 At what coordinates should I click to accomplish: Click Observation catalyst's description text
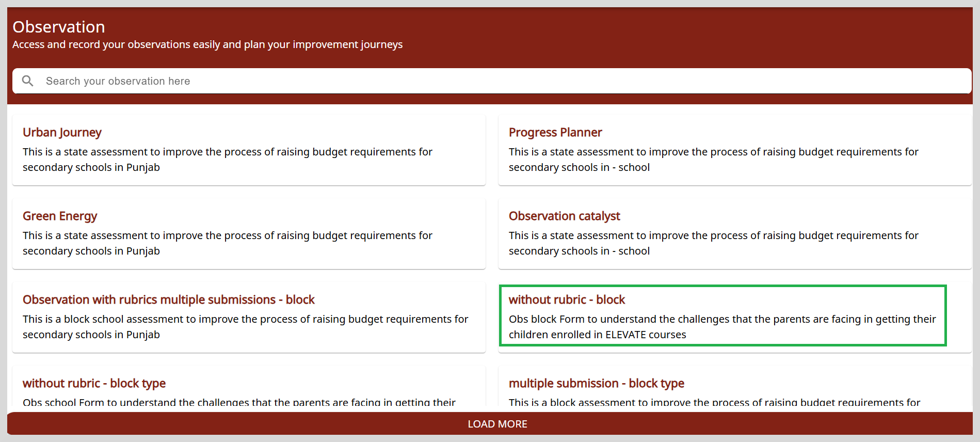[x=714, y=243]
